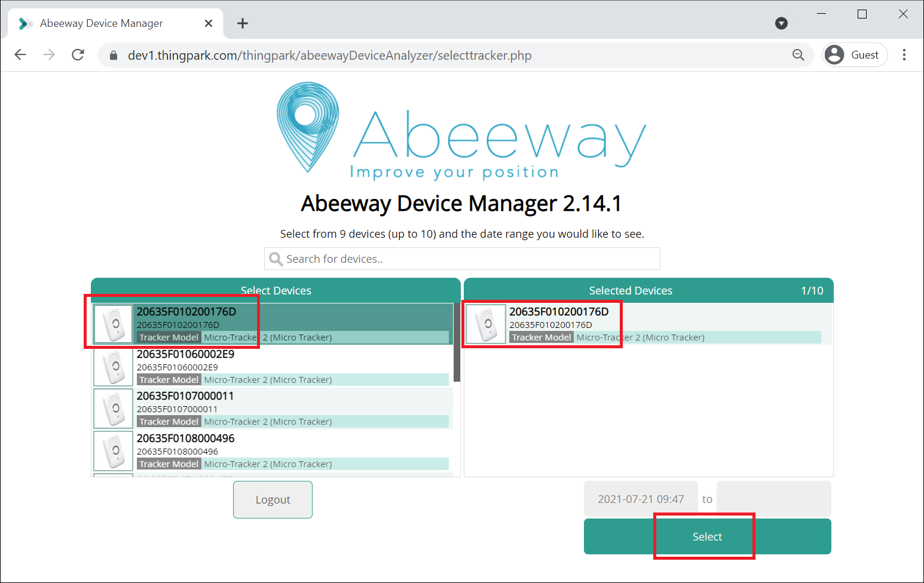Select the Abeeway Device Manager tab
The height and width of the screenshot is (583, 924).
[115, 23]
